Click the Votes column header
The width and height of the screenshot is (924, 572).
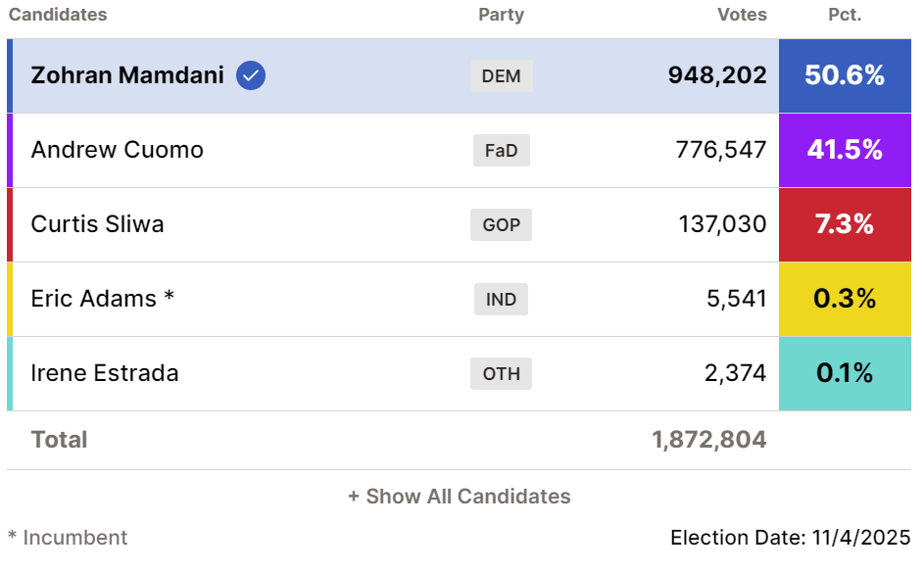click(742, 15)
